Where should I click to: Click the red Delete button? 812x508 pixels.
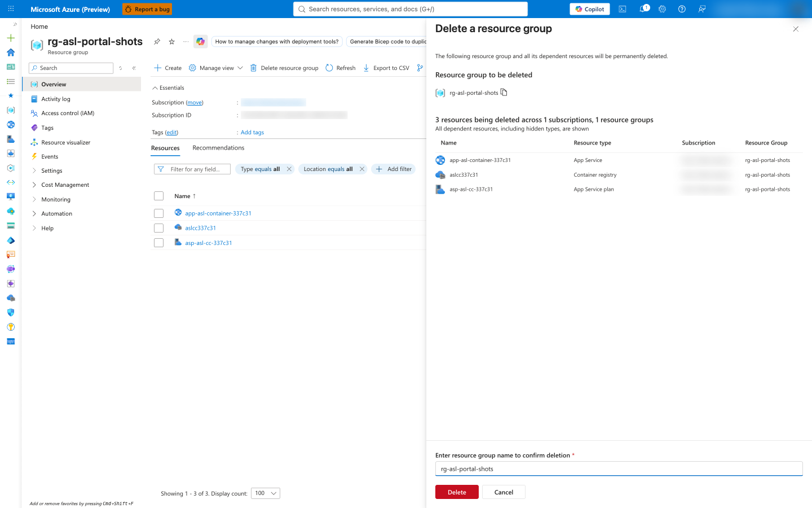point(457,492)
